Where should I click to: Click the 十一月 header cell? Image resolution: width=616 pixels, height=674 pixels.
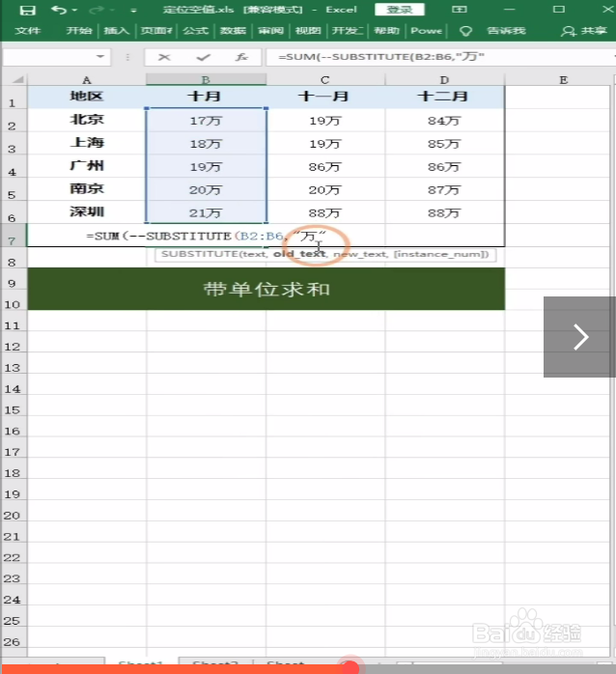tap(324, 97)
